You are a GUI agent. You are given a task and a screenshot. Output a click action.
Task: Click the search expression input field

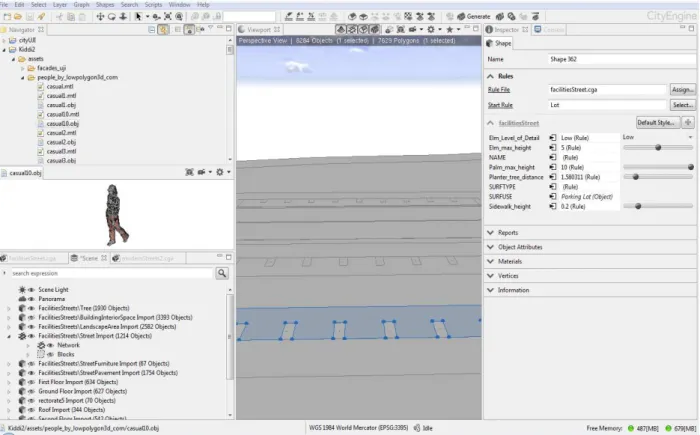point(112,273)
